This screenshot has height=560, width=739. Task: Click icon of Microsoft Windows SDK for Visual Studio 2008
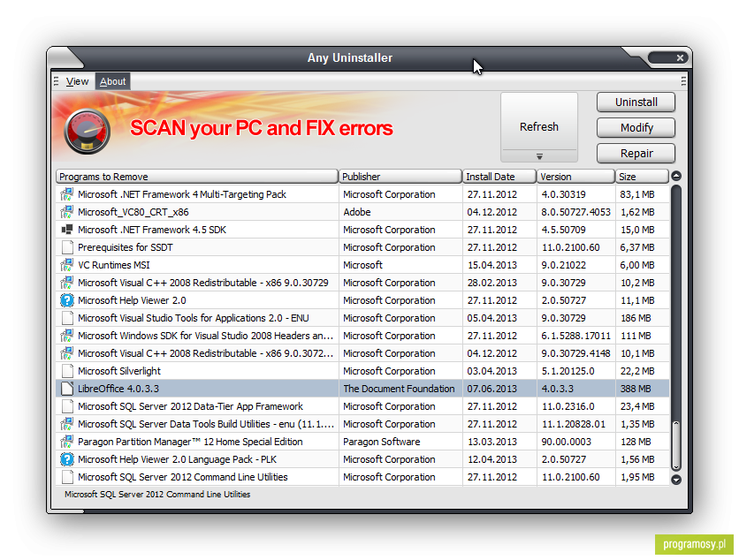click(x=67, y=336)
